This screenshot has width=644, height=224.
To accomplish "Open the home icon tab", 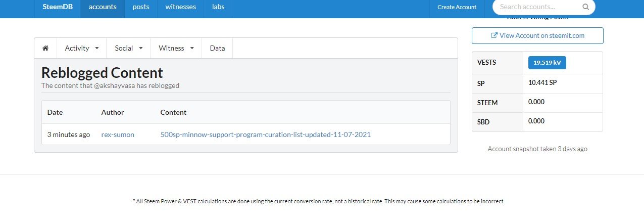I will coord(45,48).
